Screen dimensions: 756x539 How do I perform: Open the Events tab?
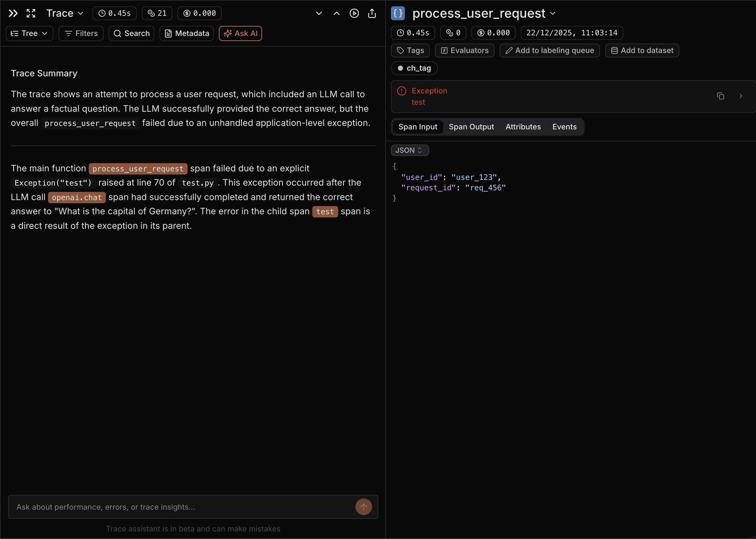coord(564,127)
